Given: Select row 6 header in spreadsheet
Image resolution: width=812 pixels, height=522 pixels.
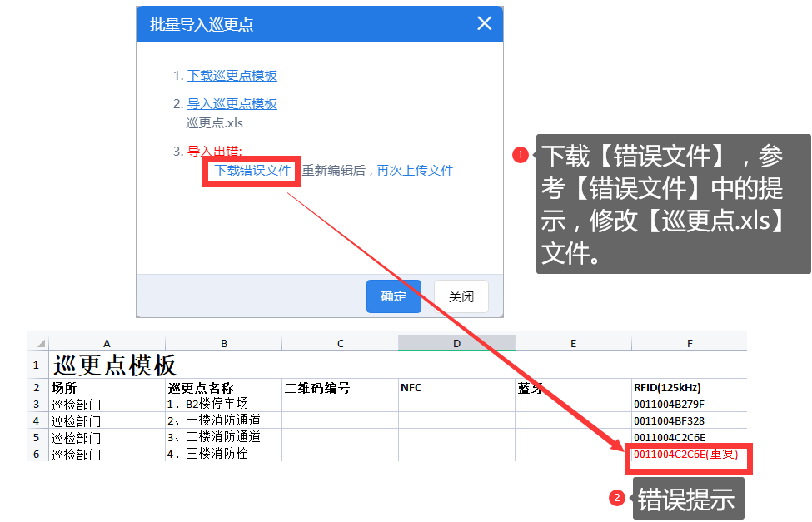Looking at the screenshot, I should pos(37,454).
